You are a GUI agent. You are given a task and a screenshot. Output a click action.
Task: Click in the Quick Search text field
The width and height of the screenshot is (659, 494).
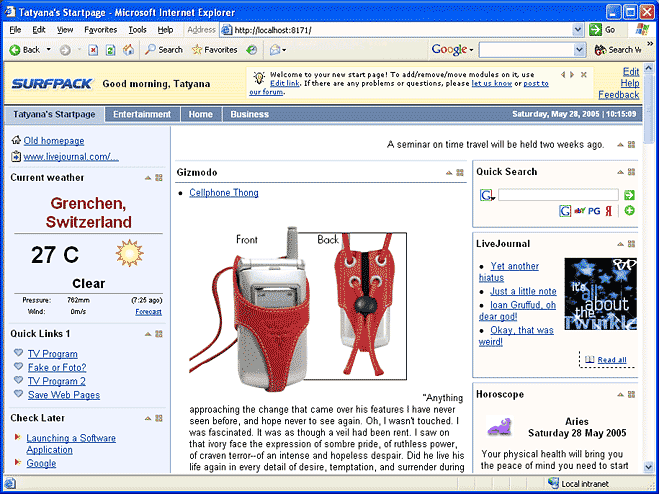[558, 195]
